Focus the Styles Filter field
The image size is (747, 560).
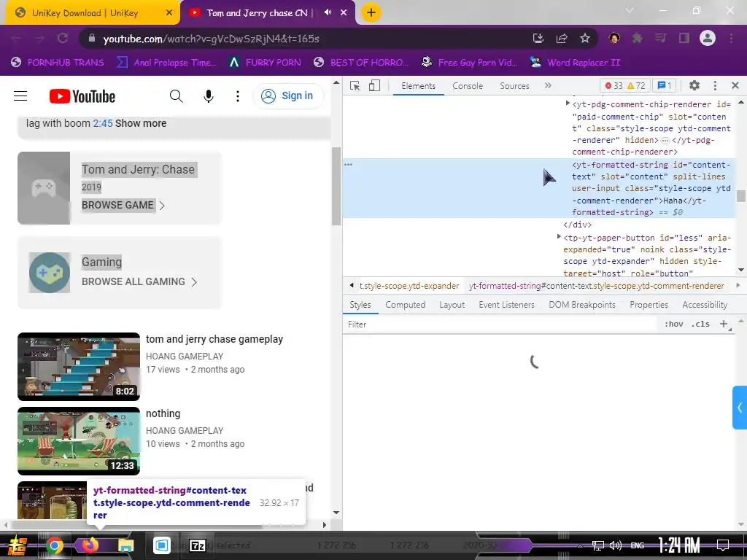[x=500, y=324]
